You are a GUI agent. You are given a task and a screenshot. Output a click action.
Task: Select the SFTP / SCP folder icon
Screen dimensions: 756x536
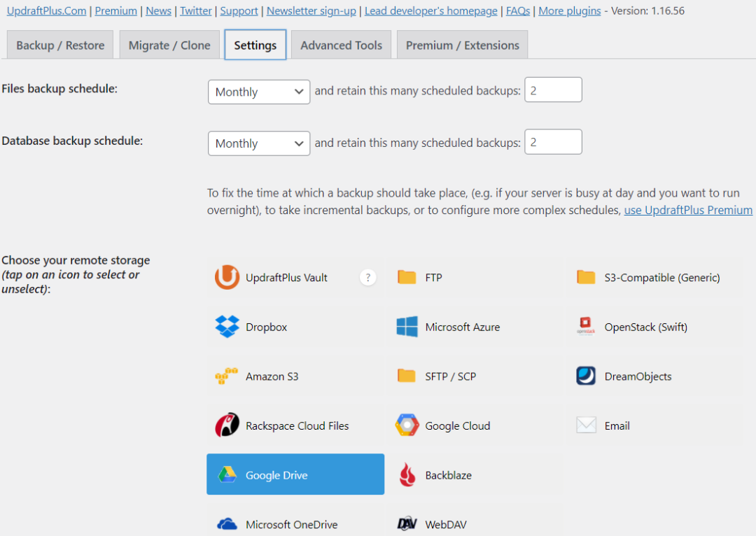click(x=407, y=376)
